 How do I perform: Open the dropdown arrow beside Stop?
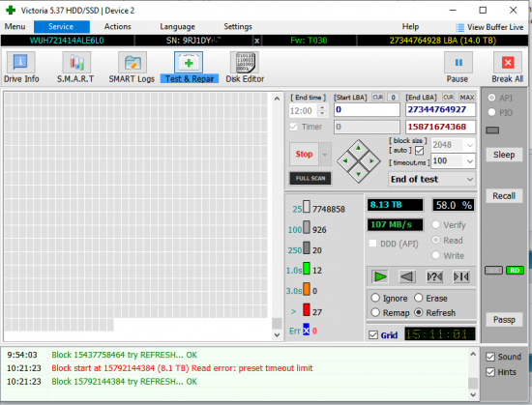tap(325, 155)
